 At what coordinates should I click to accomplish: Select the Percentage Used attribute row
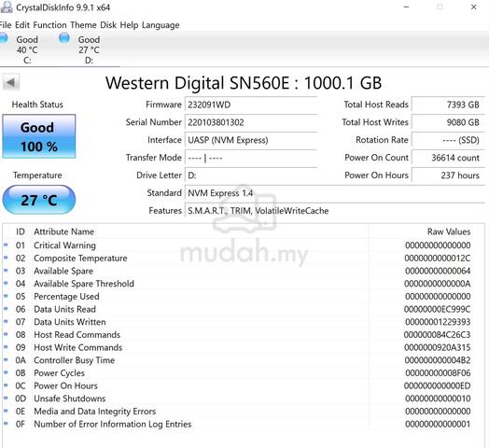click(x=237, y=297)
